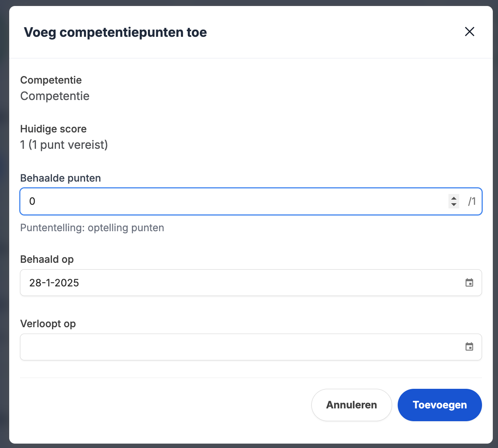Click the Behaalde punten label

60,178
